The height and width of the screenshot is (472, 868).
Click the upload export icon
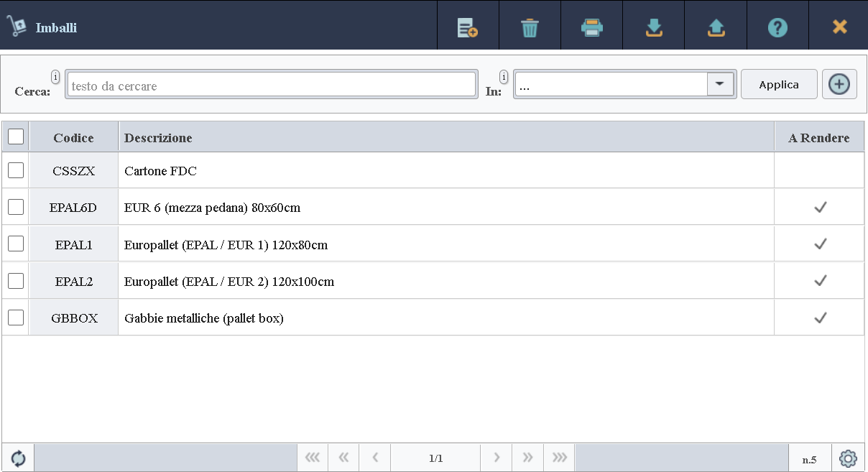716,28
